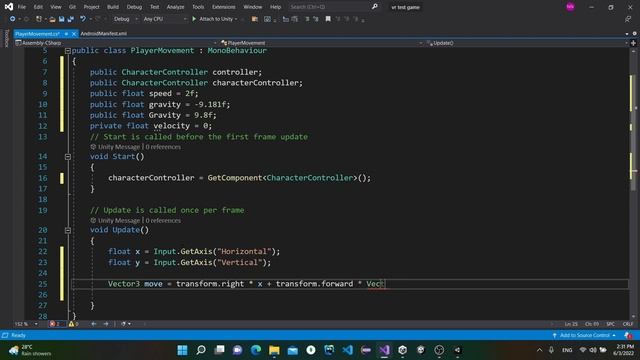Open the Update() member navigation dropdown

pyautogui.click(x=527, y=43)
